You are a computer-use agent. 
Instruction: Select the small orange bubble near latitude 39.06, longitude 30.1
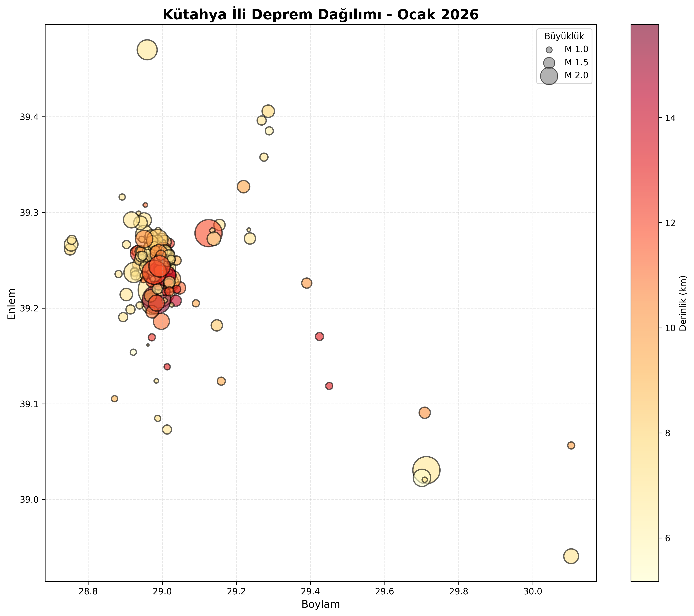[x=571, y=445]
